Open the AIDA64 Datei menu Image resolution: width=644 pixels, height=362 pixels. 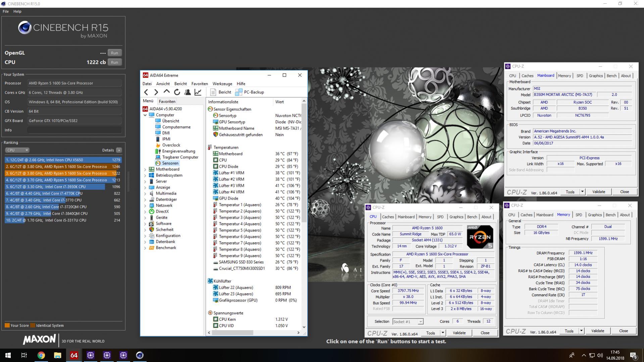(147, 84)
